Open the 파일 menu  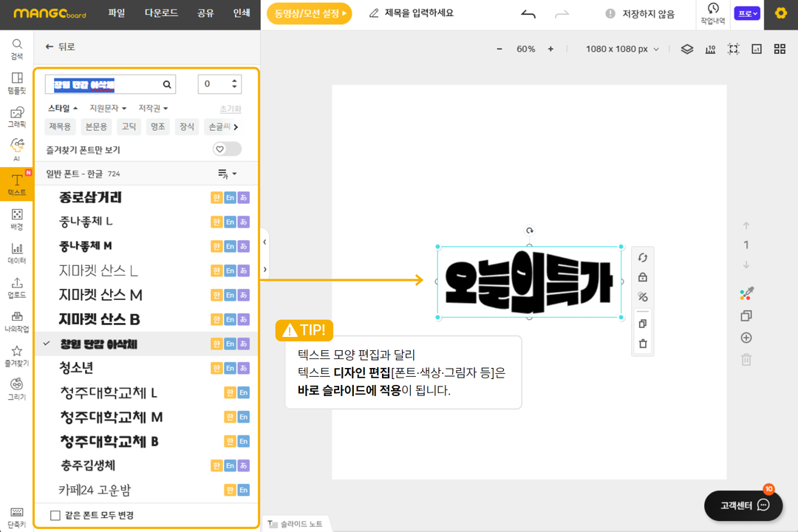coord(117,13)
